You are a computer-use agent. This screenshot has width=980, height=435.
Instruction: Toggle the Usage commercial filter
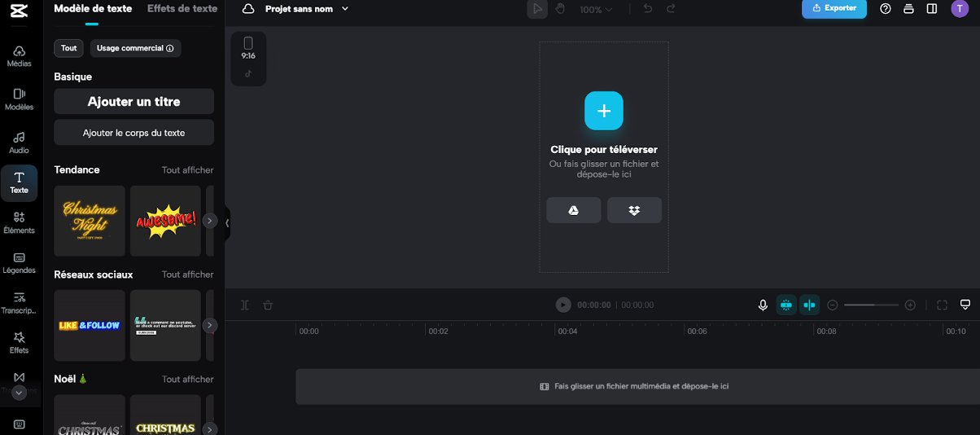(x=135, y=48)
